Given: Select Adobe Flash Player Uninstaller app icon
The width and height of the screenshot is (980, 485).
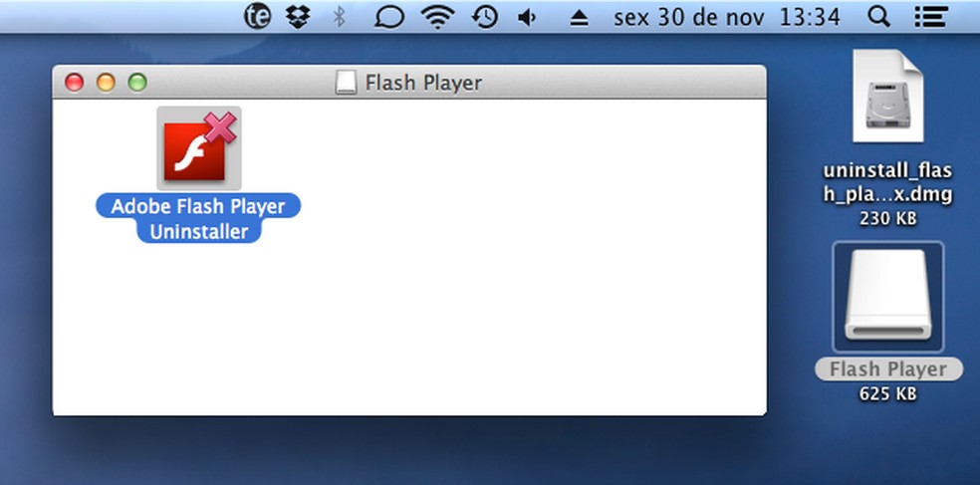Looking at the screenshot, I should [x=199, y=148].
